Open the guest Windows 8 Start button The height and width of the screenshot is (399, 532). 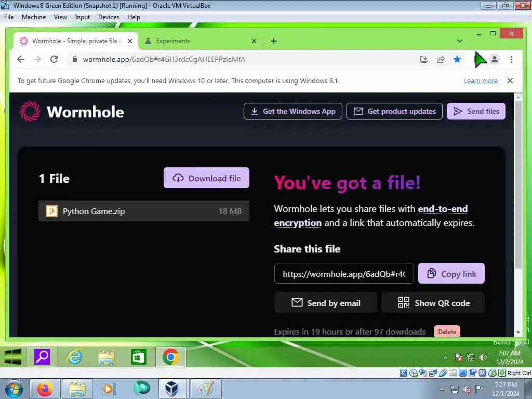coord(13,357)
